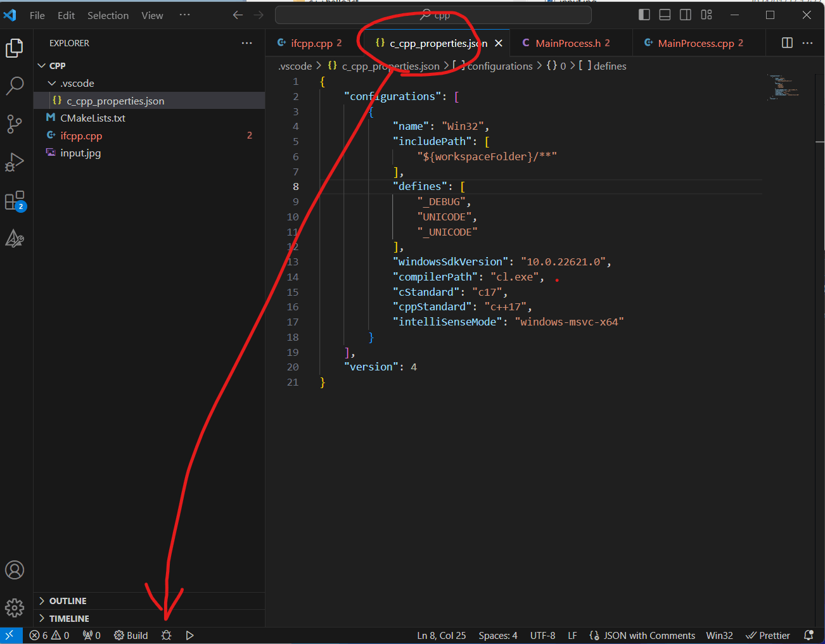This screenshot has height=644, width=825.
Task: Open the Search view in activity bar
Action: pos(15,85)
